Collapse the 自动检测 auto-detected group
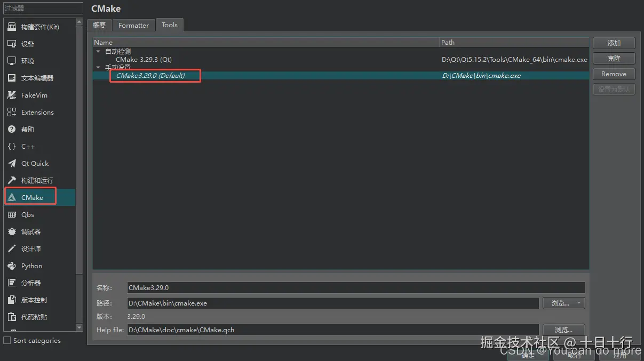The height and width of the screenshot is (361, 644). tap(98, 52)
